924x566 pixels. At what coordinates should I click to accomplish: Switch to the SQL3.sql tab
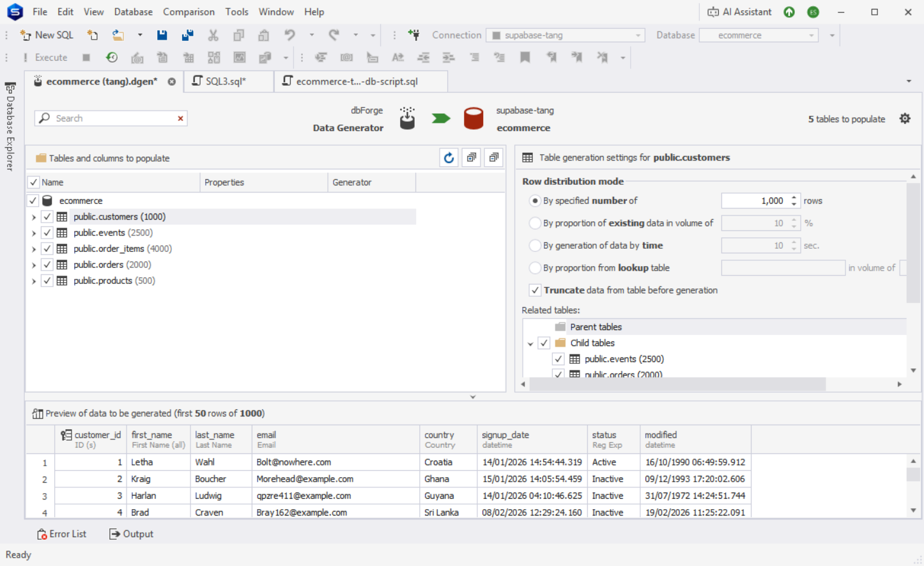click(x=228, y=81)
